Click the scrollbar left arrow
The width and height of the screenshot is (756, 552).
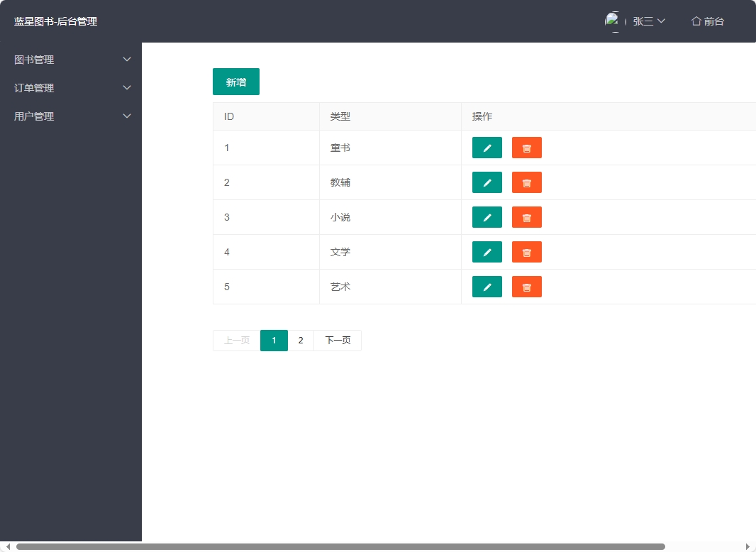click(x=8, y=547)
